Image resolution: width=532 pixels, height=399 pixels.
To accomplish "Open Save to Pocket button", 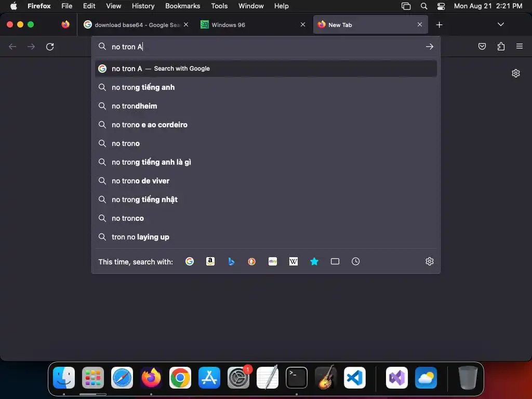I will pos(482,46).
